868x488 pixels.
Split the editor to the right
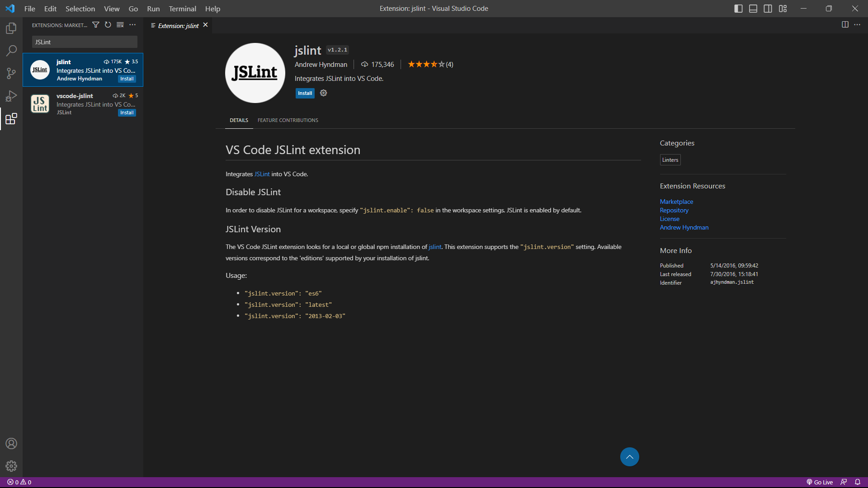[845, 24]
